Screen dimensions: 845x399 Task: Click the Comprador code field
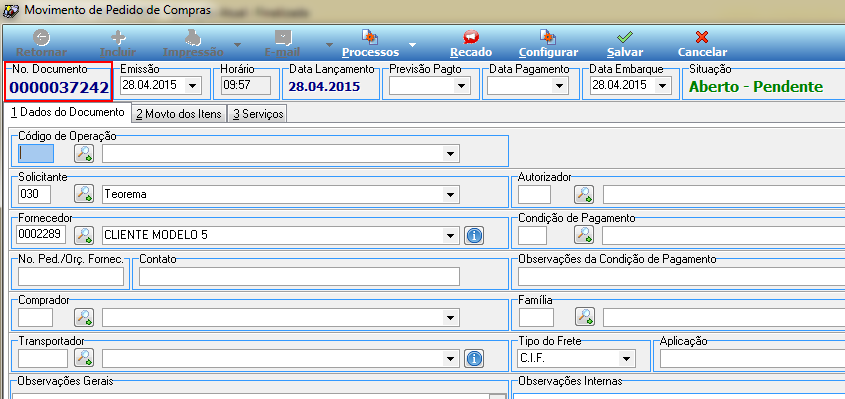[36, 317]
